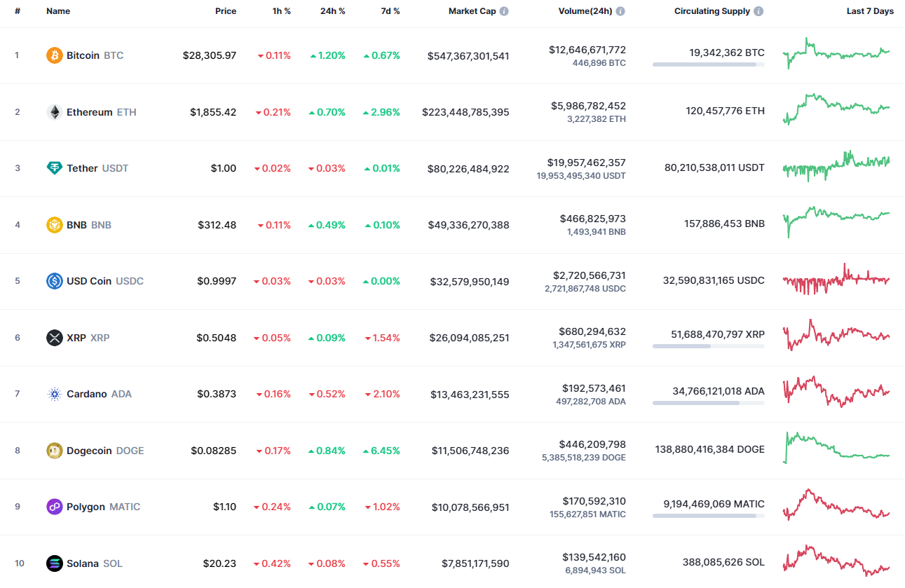Image resolution: width=905 pixels, height=588 pixels.
Task: Sort by the 7d % column header
Action: tap(390, 11)
